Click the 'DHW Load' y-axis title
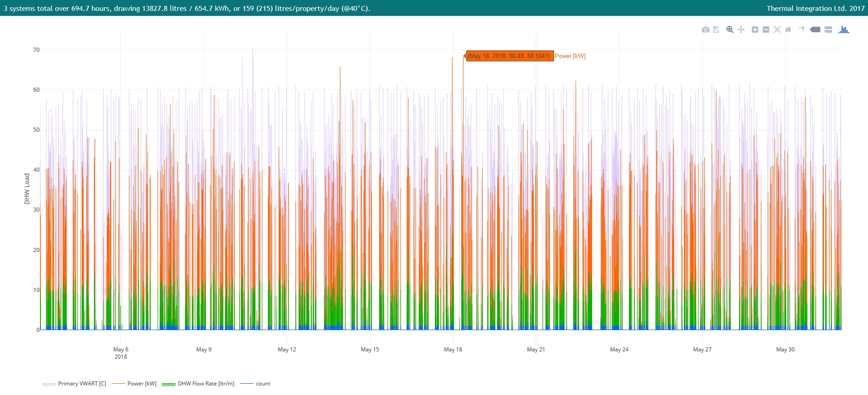This screenshot has width=868, height=395. tap(27, 189)
